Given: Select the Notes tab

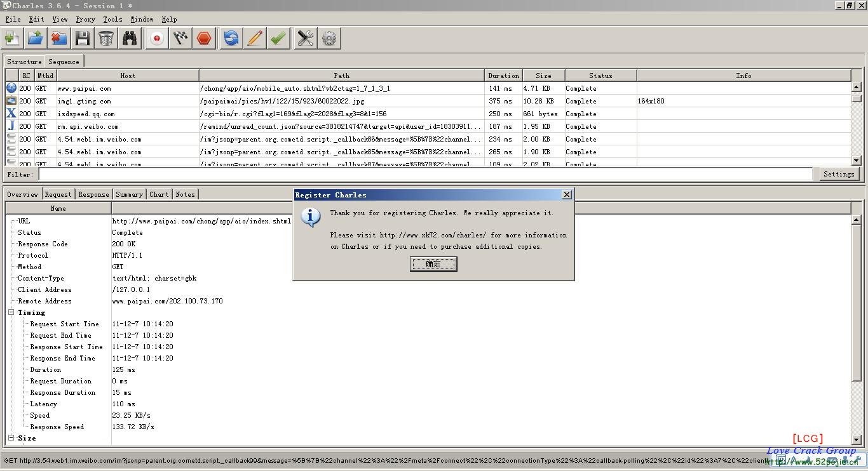Looking at the screenshot, I should (186, 194).
